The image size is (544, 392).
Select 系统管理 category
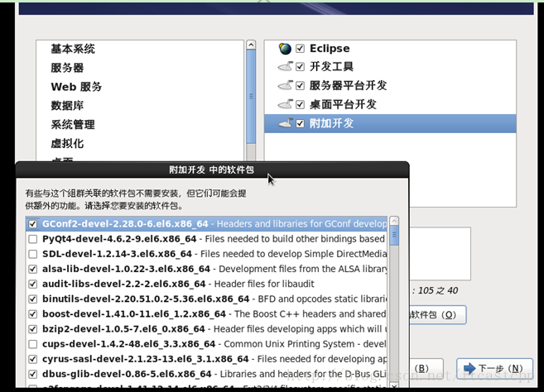[x=73, y=124]
